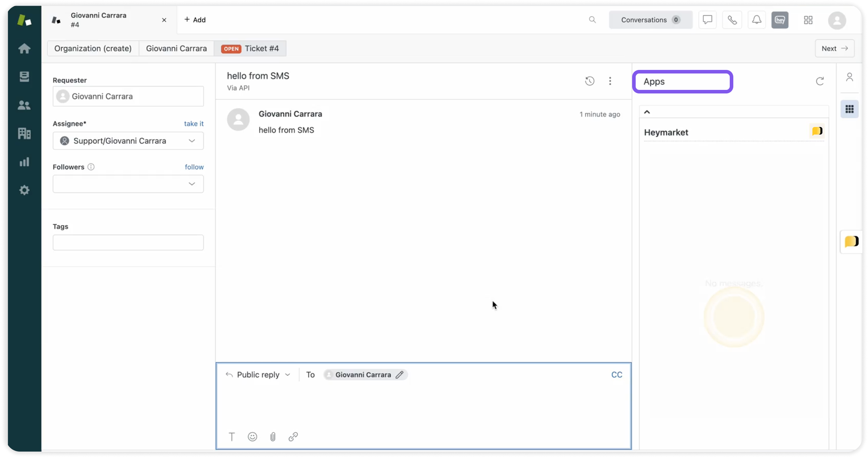Click the Next ticket button

[834, 49]
